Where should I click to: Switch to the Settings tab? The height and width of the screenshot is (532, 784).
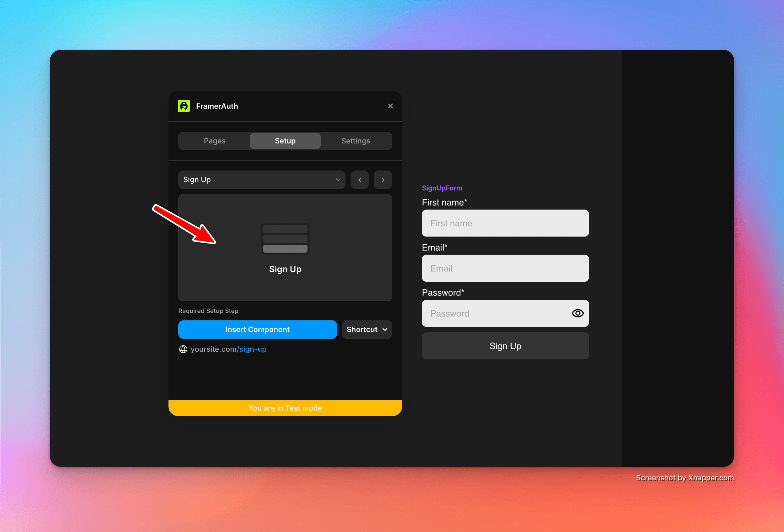[355, 141]
